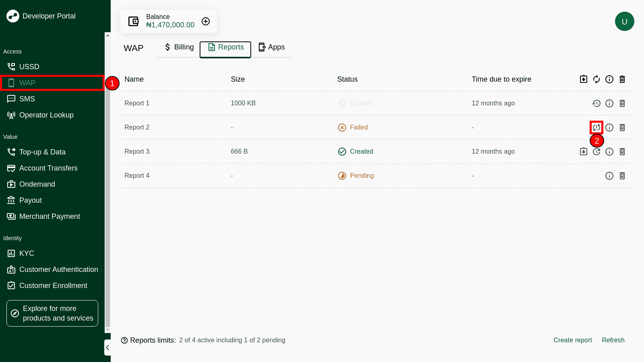This screenshot has height=362, width=644.
Task: Click the add funds plus icon beside Balance
Action: pos(206,21)
